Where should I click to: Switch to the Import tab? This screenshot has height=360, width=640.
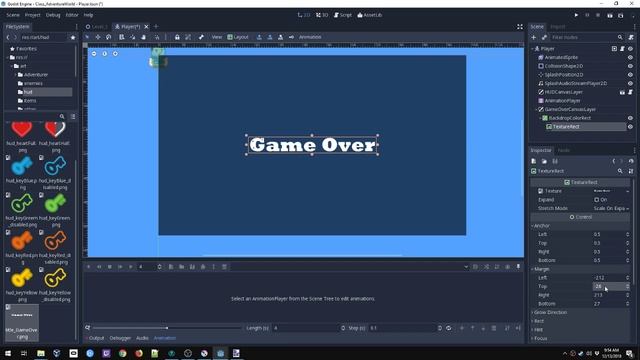tap(558, 27)
